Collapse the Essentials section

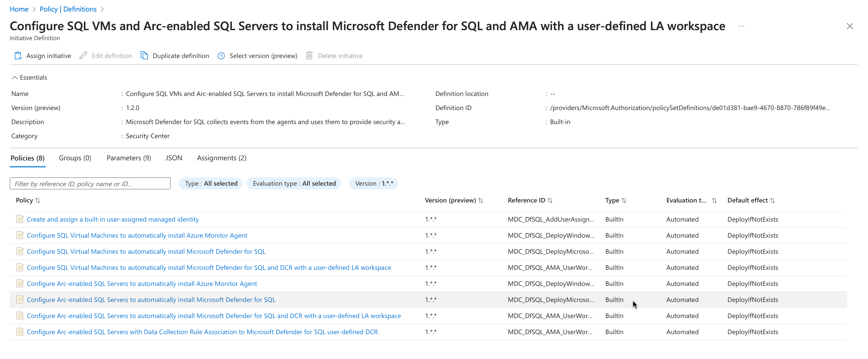click(x=15, y=78)
